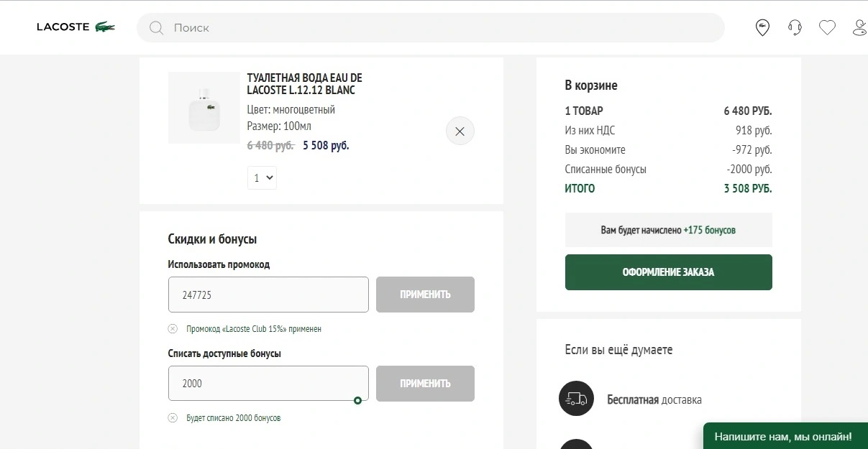Click the bonuses amount input field
The height and width of the screenshot is (449, 868).
(x=268, y=384)
